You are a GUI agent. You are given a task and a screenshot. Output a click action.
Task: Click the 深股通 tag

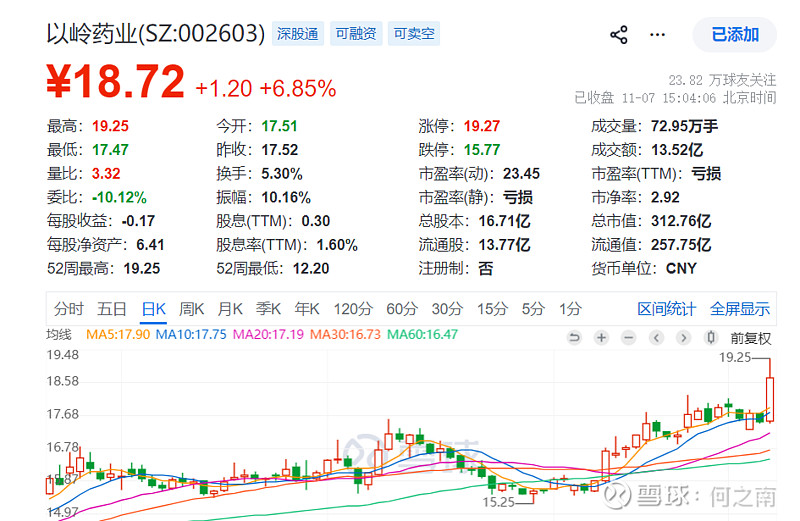tap(297, 34)
